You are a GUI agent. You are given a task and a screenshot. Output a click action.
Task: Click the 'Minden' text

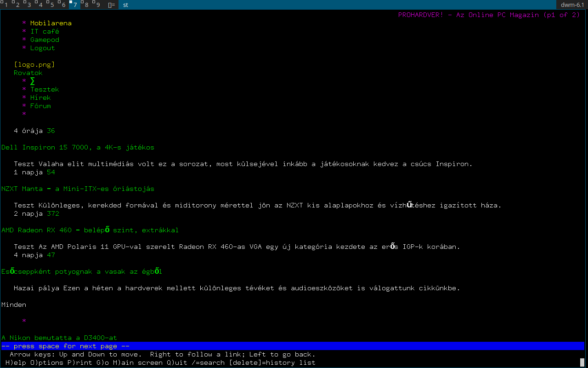click(14, 305)
